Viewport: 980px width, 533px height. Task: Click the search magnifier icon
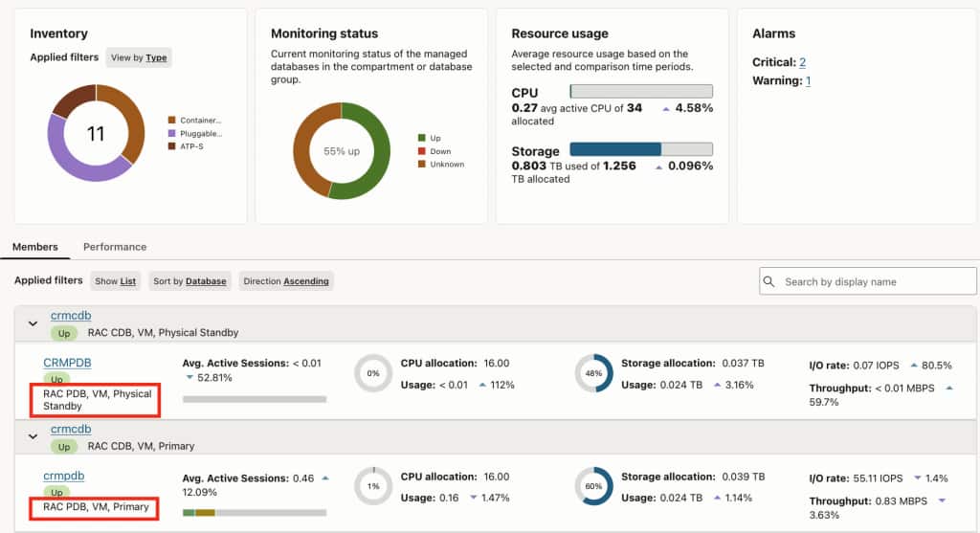coord(769,281)
